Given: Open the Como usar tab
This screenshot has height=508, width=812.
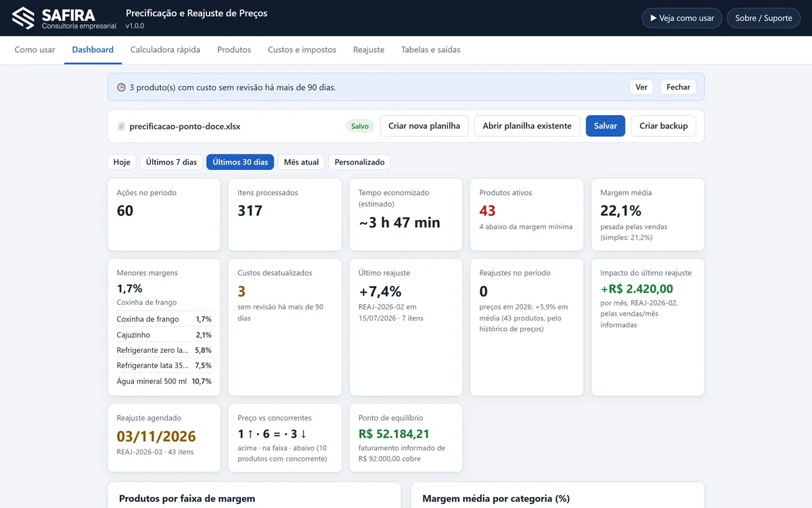Looking at the screenshot, I should click(35, 49).
